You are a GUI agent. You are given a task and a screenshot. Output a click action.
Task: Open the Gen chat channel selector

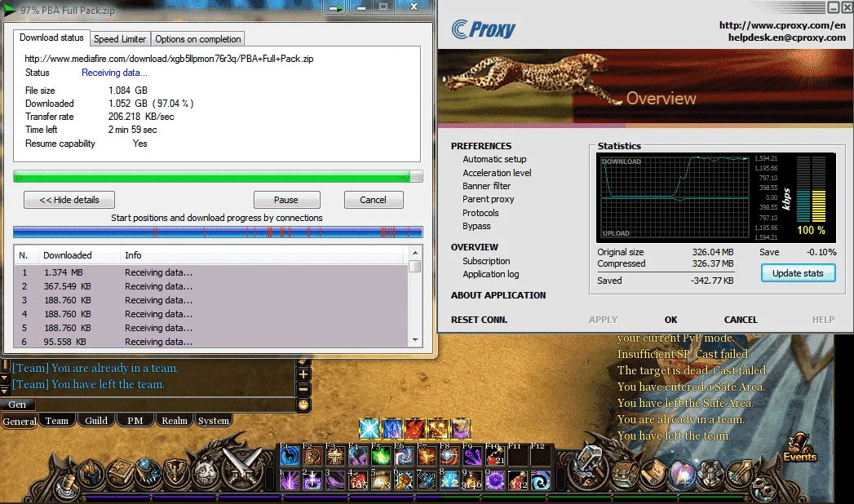coord(18,405)
